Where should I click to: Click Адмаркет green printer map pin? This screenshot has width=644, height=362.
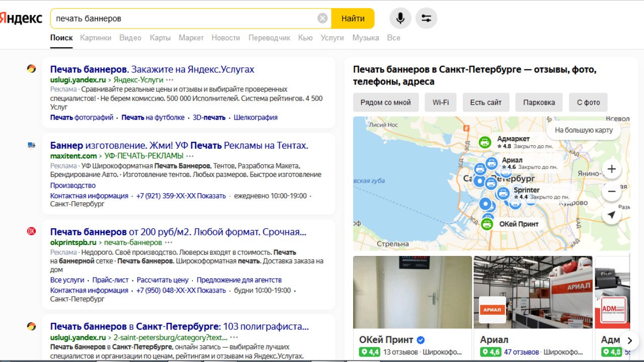[x=485, y=142]
